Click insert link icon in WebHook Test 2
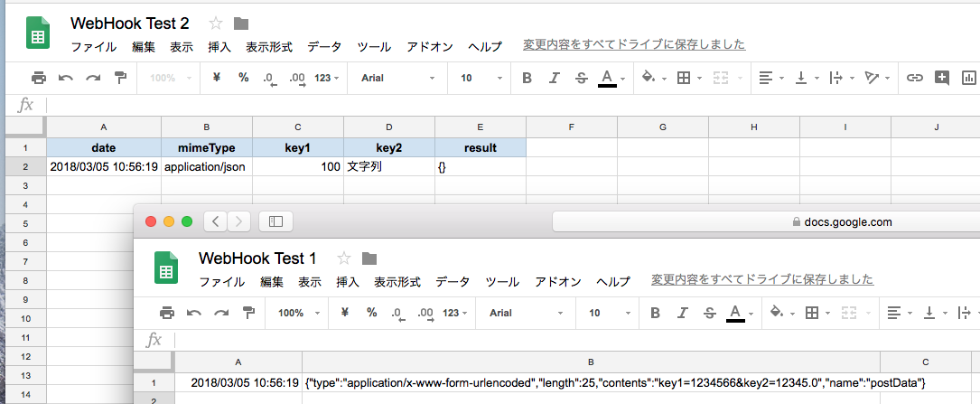The image size is (980, 404). [915, 78]
